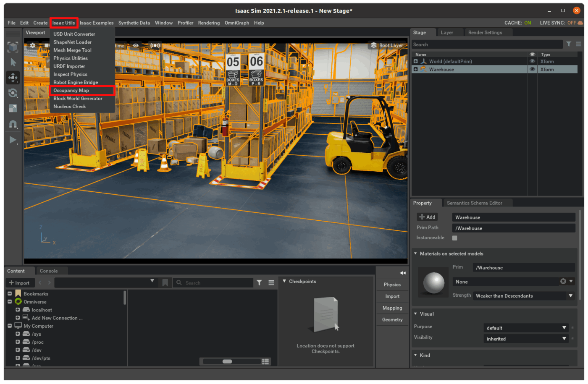Click the viewport live broadcast icon
Screen dimensions: 588x384
[x=155, y=45]
